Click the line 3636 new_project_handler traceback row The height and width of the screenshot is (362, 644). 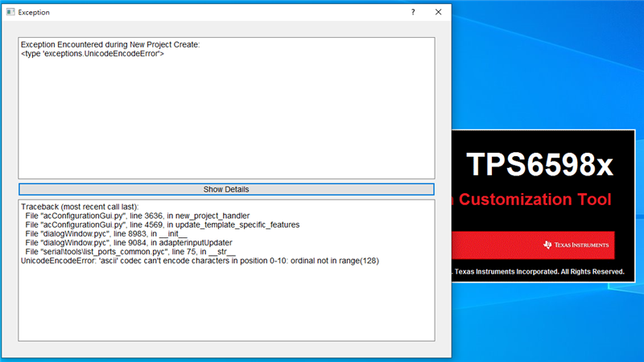[x=137, y=216]
